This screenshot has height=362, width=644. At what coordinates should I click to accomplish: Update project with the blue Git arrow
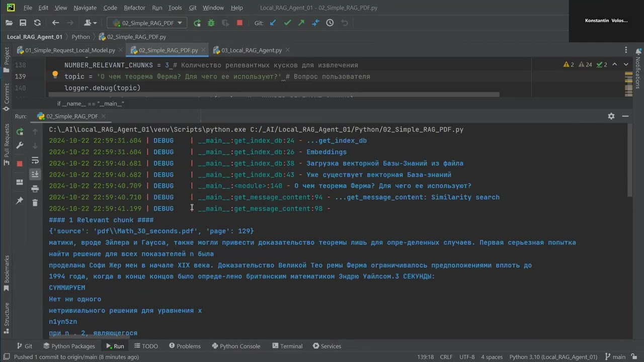(273, 23)
